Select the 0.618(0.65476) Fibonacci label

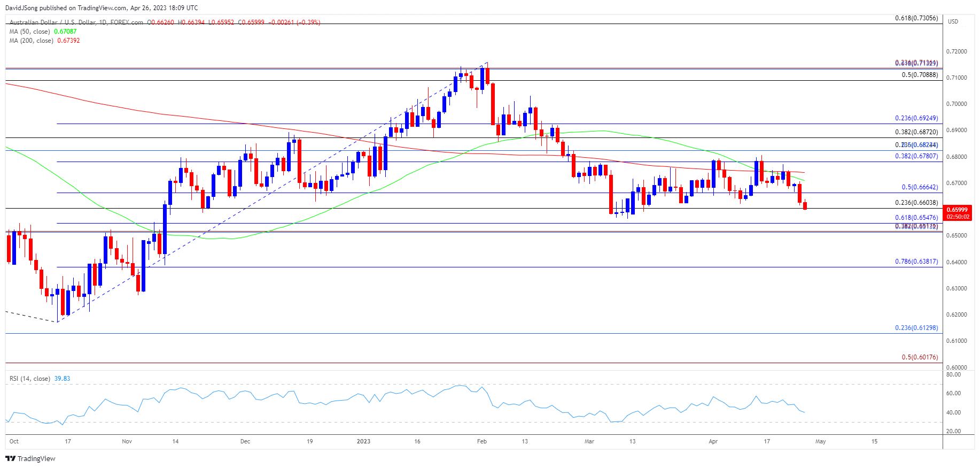pos(916,218)
